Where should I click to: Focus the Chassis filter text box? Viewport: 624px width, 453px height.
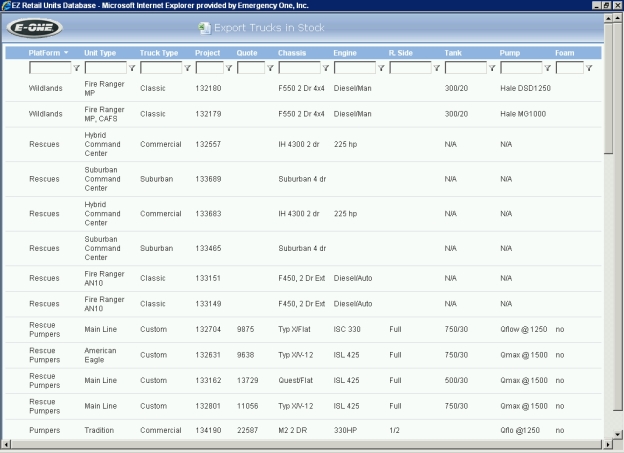299,68
